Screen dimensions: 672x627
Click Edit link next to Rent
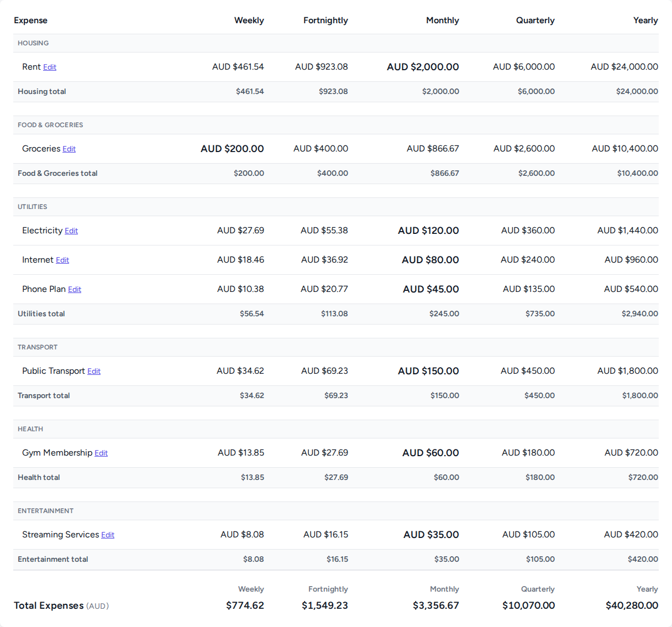50,67
